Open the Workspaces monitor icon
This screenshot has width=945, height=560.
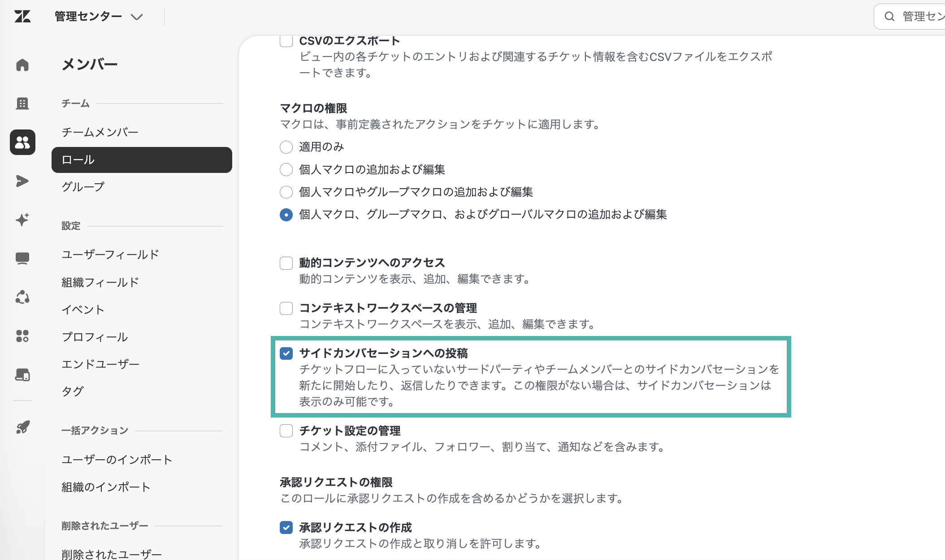coord(22,258)
